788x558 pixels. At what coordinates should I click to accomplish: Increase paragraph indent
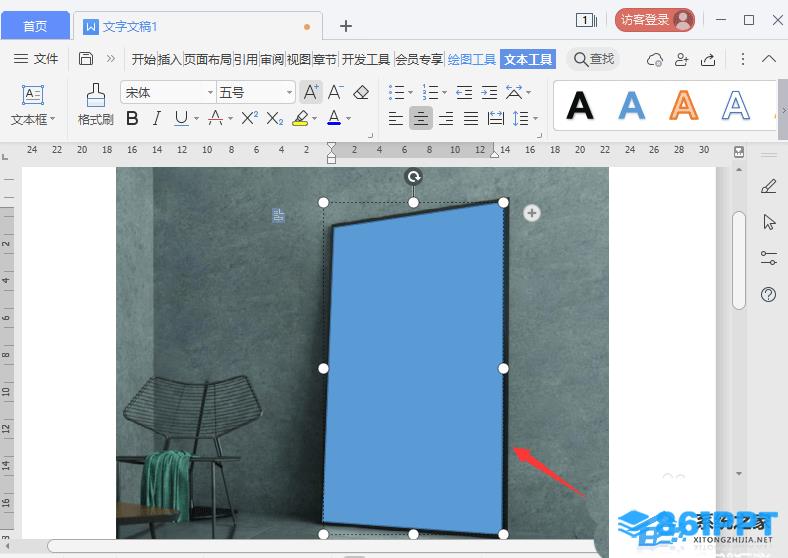pyautogui.click(x=489, y=92)
